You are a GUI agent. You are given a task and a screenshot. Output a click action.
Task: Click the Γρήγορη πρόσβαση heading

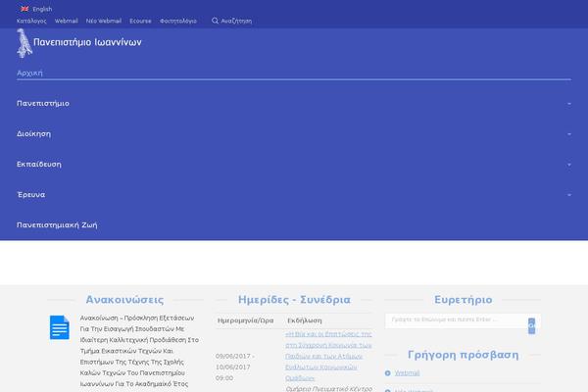click(464, 355)
